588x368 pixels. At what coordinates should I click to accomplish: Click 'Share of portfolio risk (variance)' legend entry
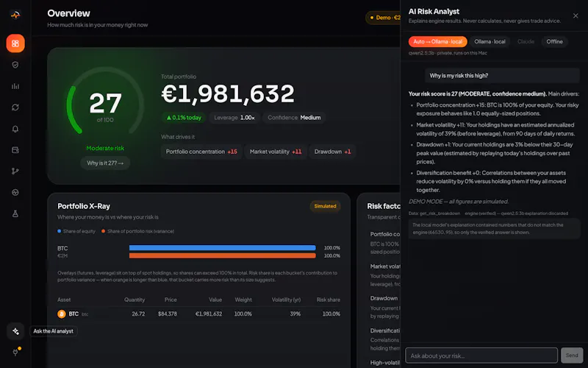tap(138, 231)
